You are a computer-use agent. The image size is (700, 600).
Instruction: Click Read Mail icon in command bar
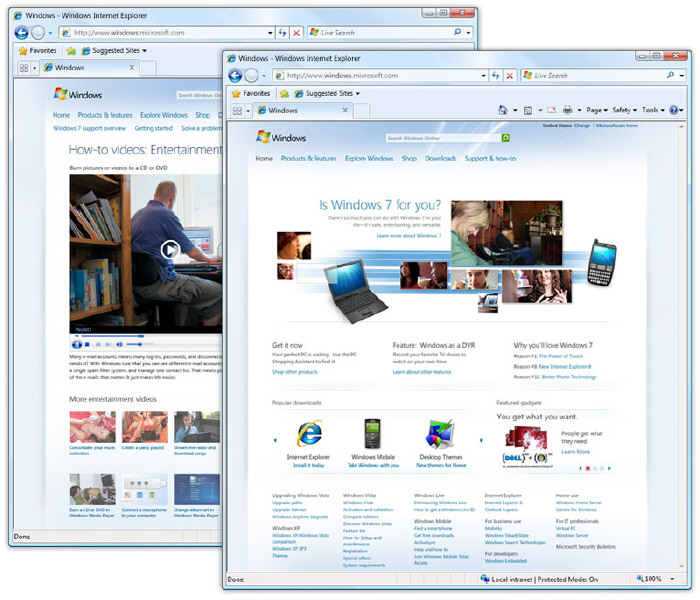coord(551,110)
